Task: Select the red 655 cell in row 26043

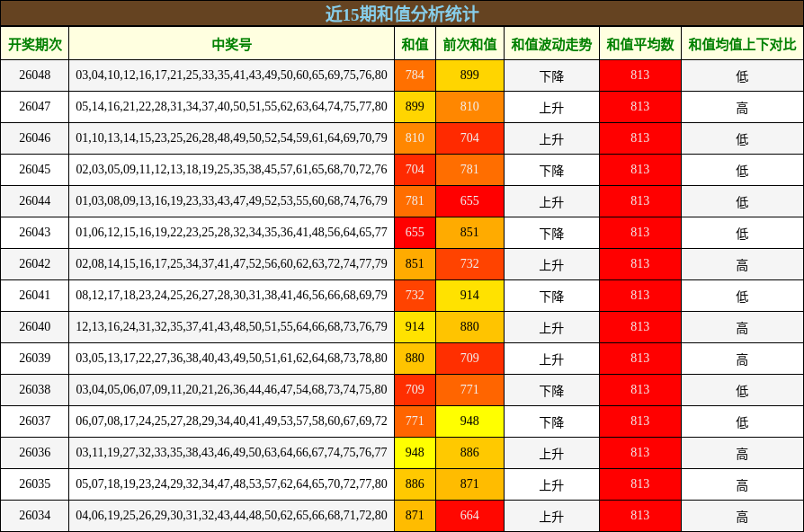Action: [x=415, y=233]
